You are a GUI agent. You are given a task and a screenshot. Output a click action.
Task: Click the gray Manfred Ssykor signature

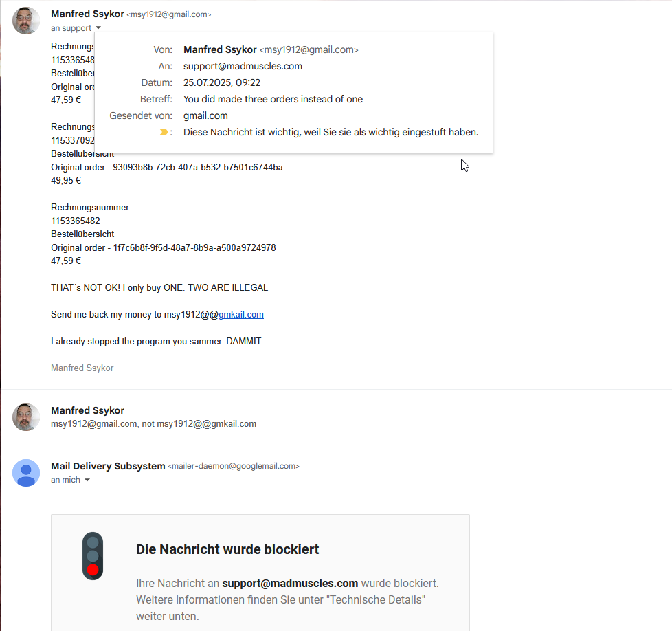click(x=82, y=368)
